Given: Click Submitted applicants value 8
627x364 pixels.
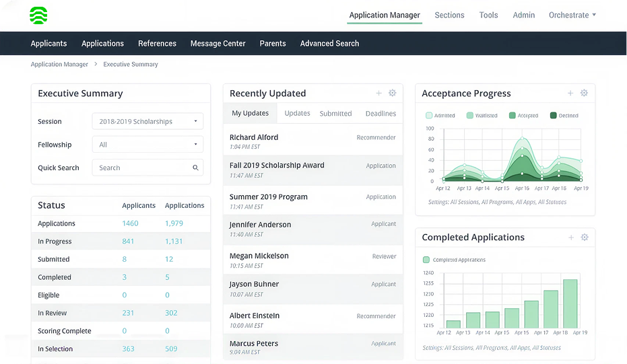Looking at the screenshot, I should coord(125,259).
